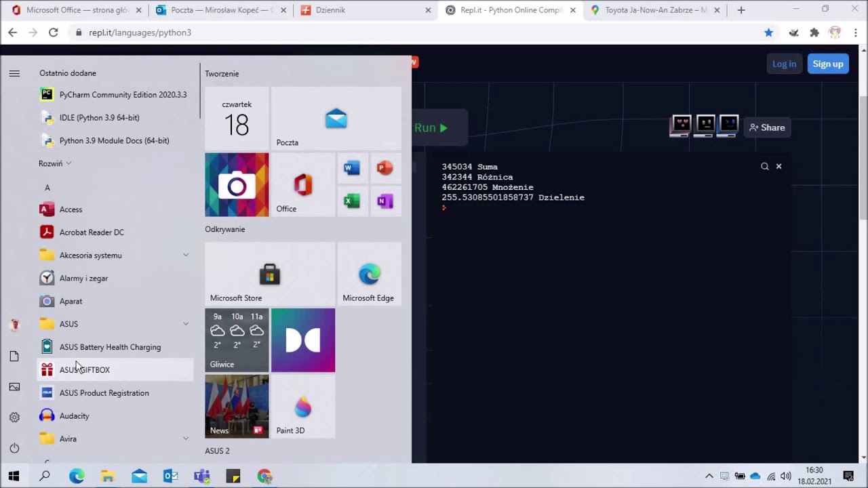Open Pictures from Start sidebar
The height and width of the screenshot is (488, 868).
[14, 387]
